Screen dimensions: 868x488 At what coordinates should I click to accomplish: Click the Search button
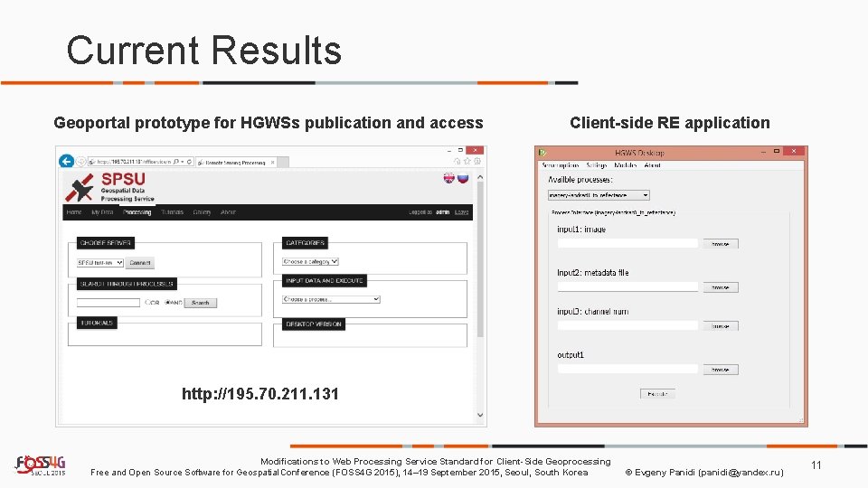[x=201, y=303]
